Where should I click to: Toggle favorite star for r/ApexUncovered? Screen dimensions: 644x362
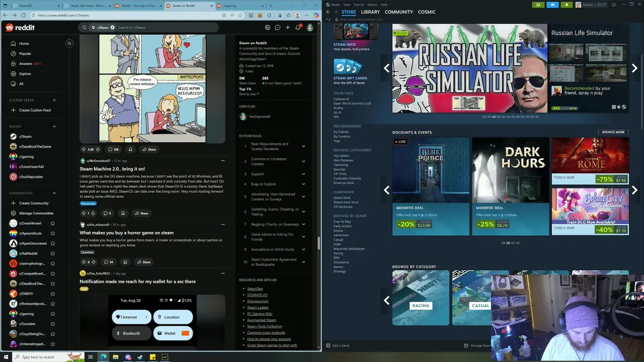pyautogui.click(x=53, y=243)
